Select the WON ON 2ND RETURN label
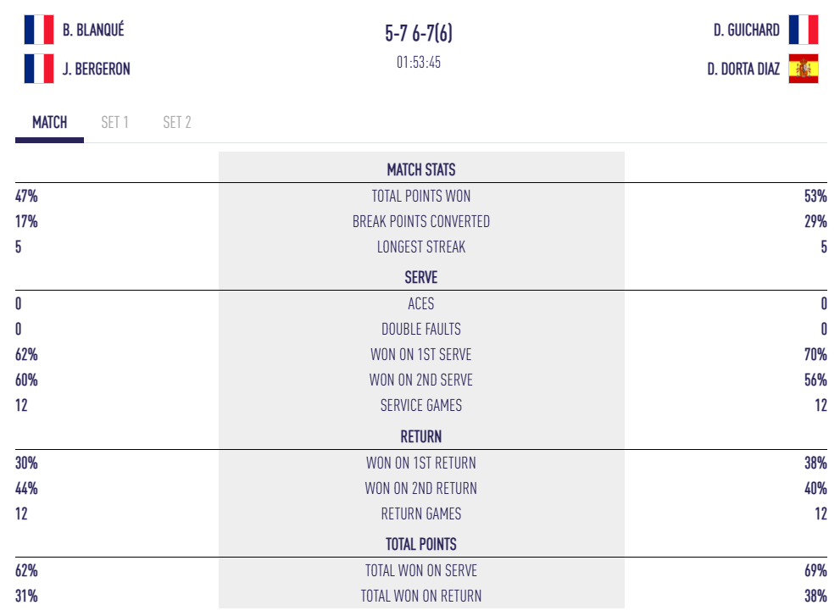The height and width of the screenshot is (616, 840). (x=421, y=488)
